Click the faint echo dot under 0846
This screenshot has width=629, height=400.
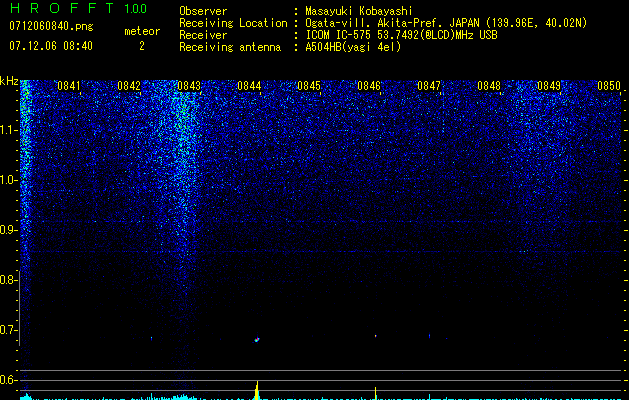click(x=375, y=336)
